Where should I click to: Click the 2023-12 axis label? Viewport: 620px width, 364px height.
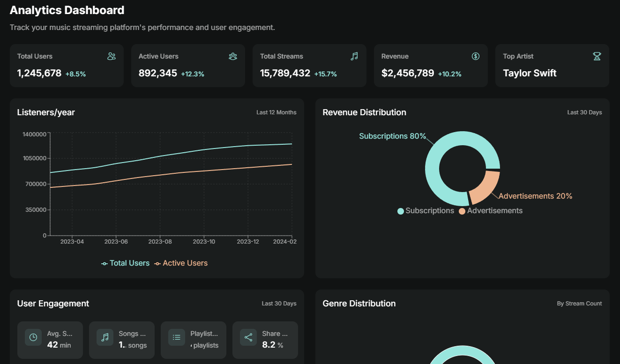(248, 242)
